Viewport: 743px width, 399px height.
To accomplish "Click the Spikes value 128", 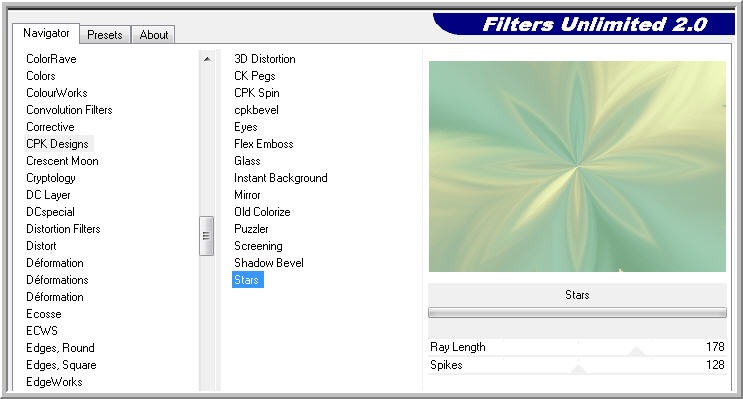I will point(715,365).
